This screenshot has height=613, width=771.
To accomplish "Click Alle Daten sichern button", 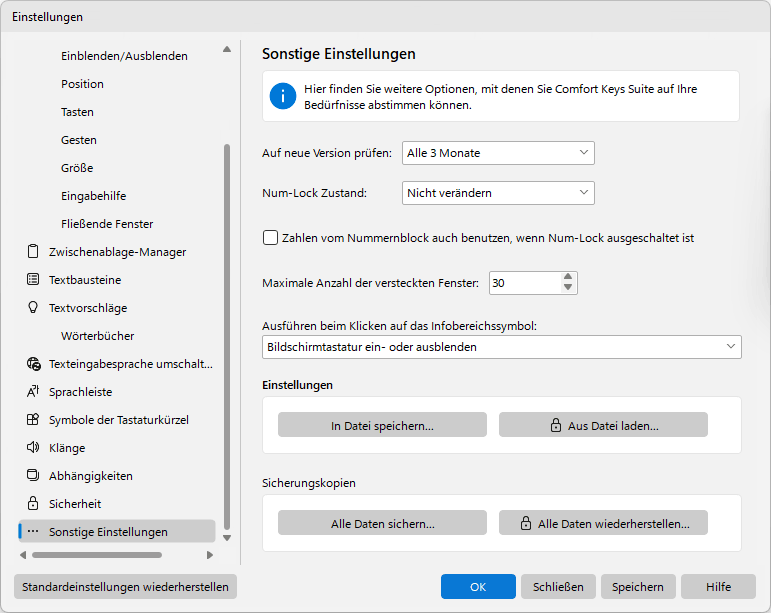I will tap(382, 523).
